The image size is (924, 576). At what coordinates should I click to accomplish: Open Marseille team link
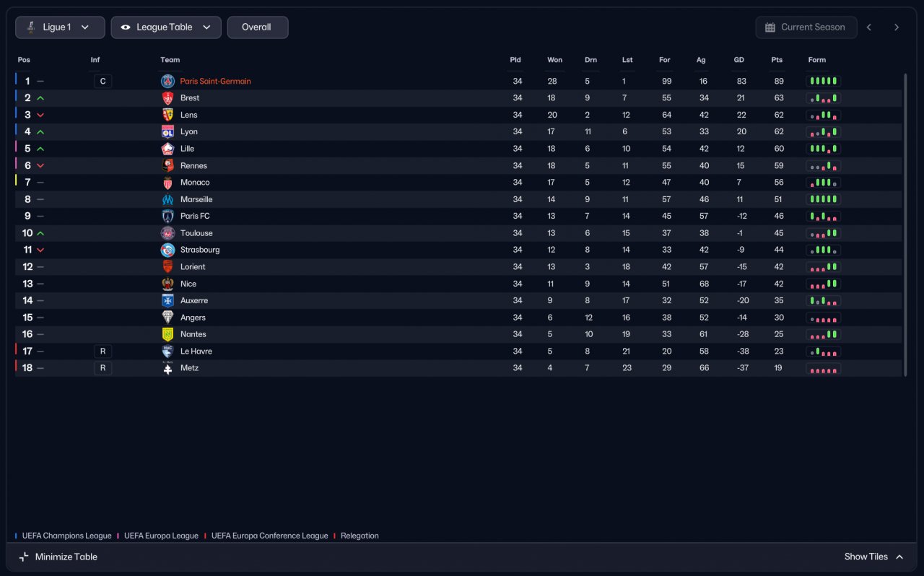click(x=196, y=199)
